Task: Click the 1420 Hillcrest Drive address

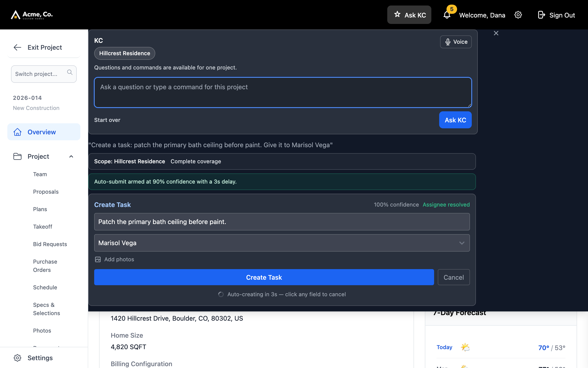Action: tap(177, 318)
